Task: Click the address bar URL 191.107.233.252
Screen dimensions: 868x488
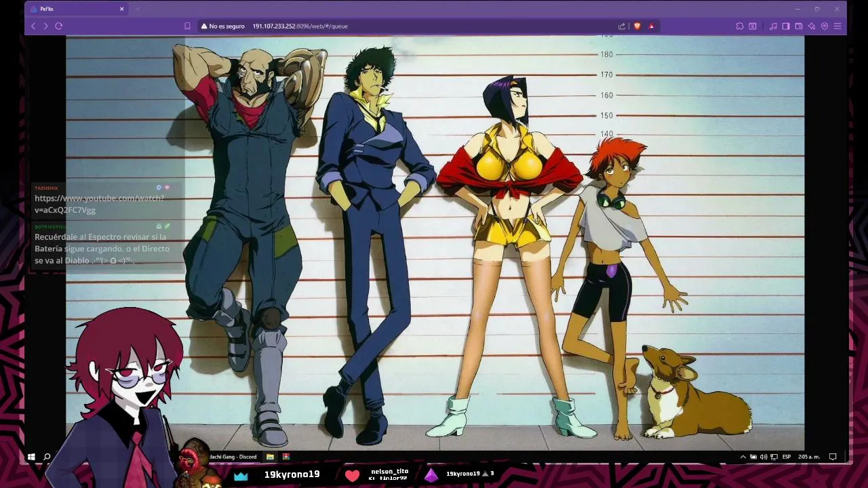Action: 300,26
